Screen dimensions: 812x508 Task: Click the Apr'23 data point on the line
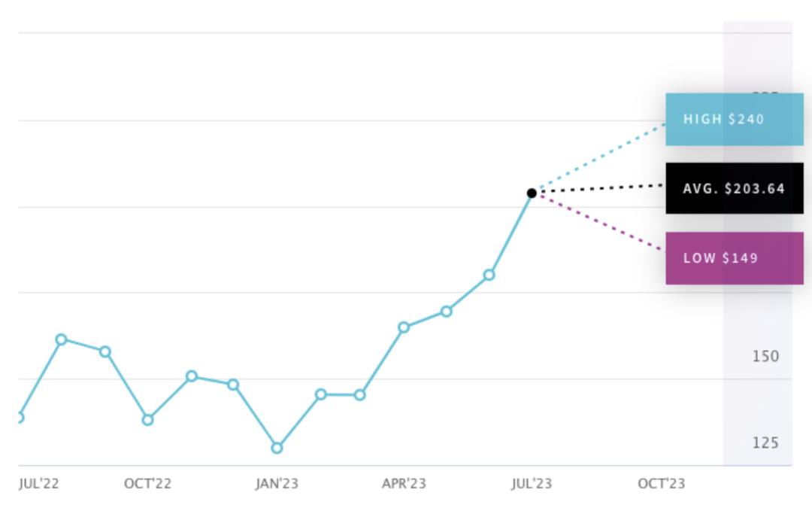404,327
